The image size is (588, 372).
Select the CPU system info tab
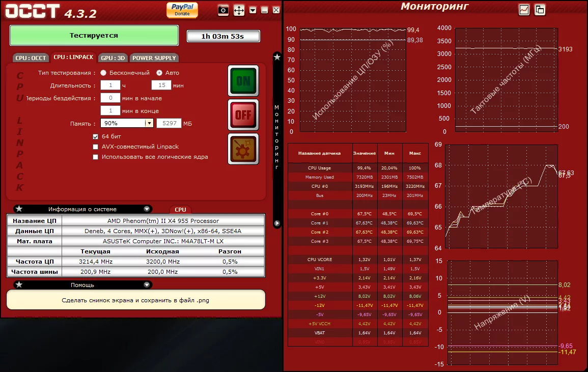pos(180,210)
